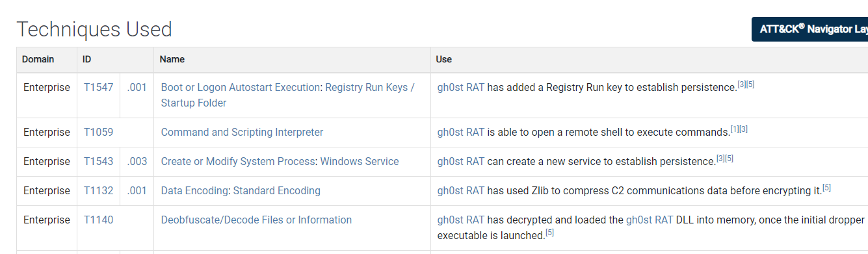This screenshot has height=254, width=868.
Task: Open technique ID T1543
Action: coord(99,161)
